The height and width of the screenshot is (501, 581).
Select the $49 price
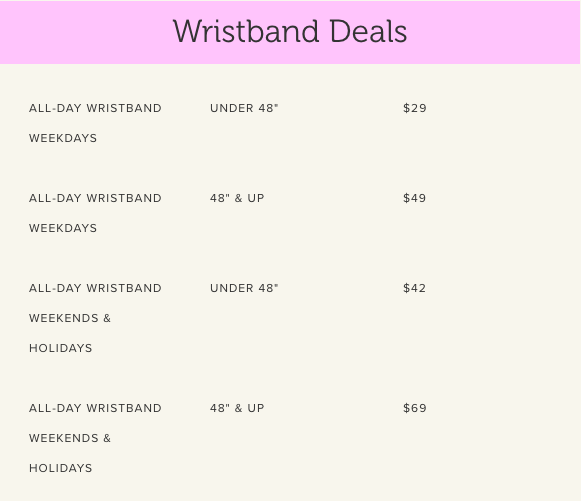[415, 198]
